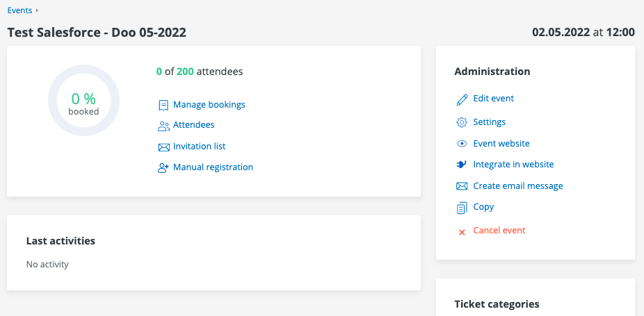Image resolution: width=644 pixels, height=316 pixels.
Task: Open the Manage bookings link
Action: pos(209,105)
